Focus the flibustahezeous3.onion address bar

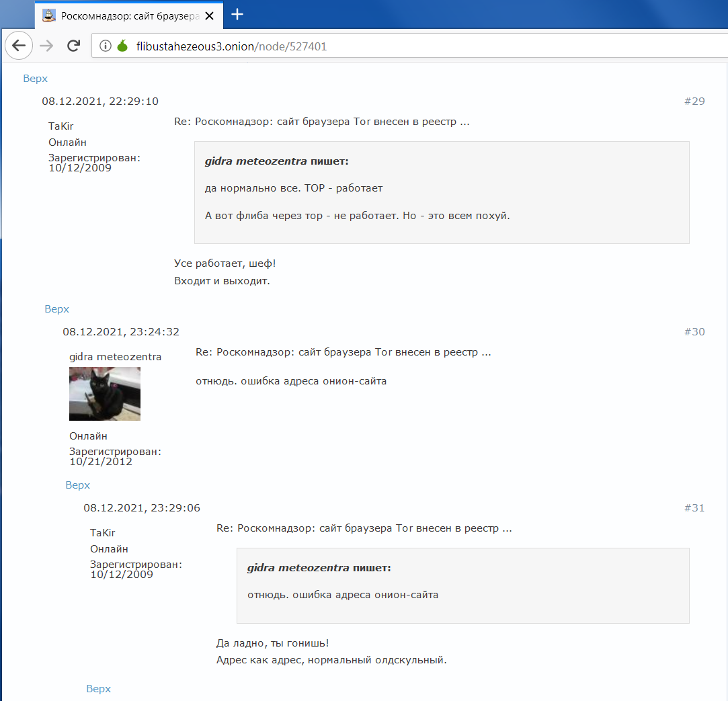pos(409,46)
